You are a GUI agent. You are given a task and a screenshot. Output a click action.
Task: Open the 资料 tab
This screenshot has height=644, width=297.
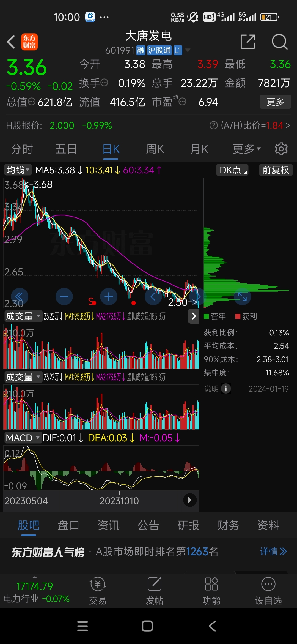click(x=268, y=525)
